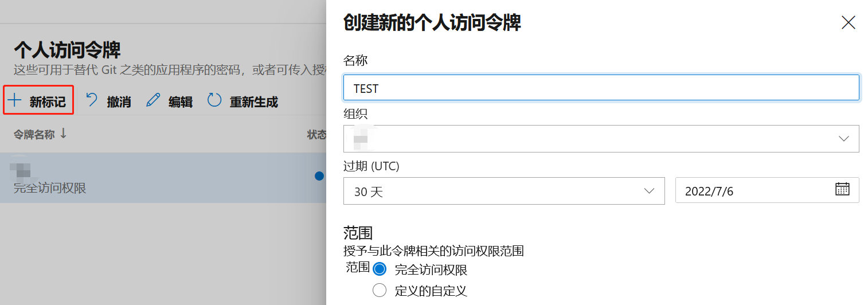
Task: Select the full access radio button
Action: (x=380, y=269)
